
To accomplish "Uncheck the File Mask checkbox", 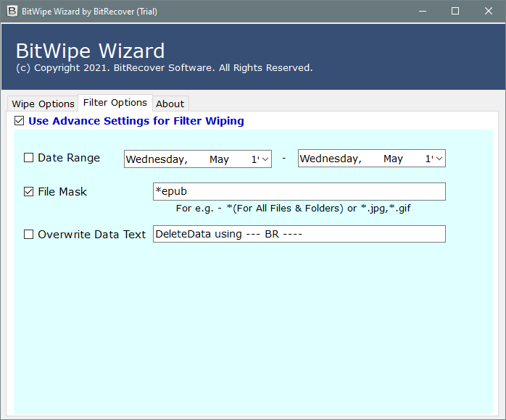I will pyautogui.click(x=29, y=192).
